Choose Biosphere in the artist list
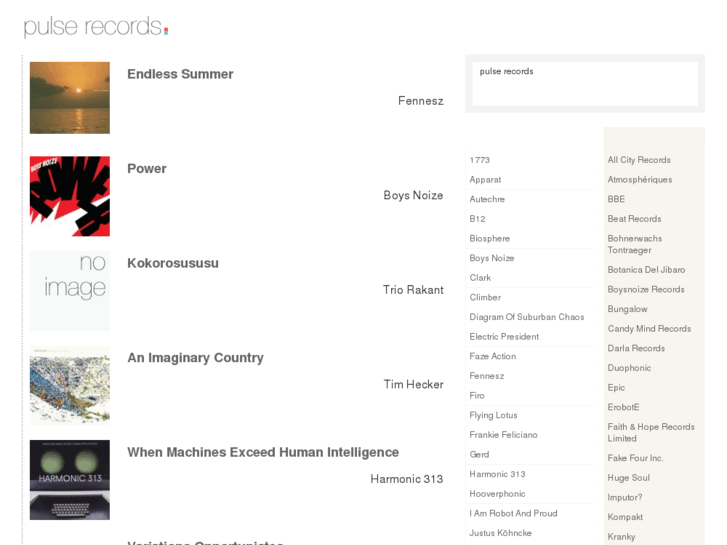Image resolution: width=727 pixels, height=545 pixels. (x=490, y=239)
